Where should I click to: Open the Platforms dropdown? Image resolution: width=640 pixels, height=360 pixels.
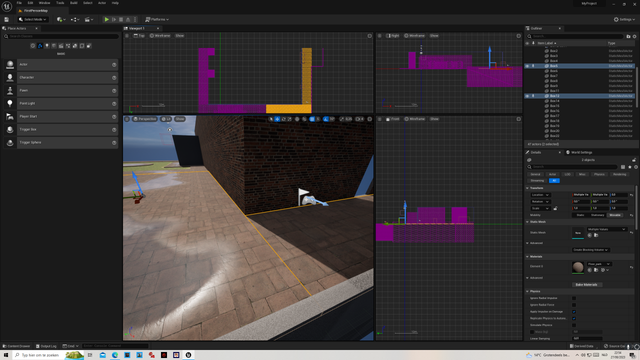[157, 19]
